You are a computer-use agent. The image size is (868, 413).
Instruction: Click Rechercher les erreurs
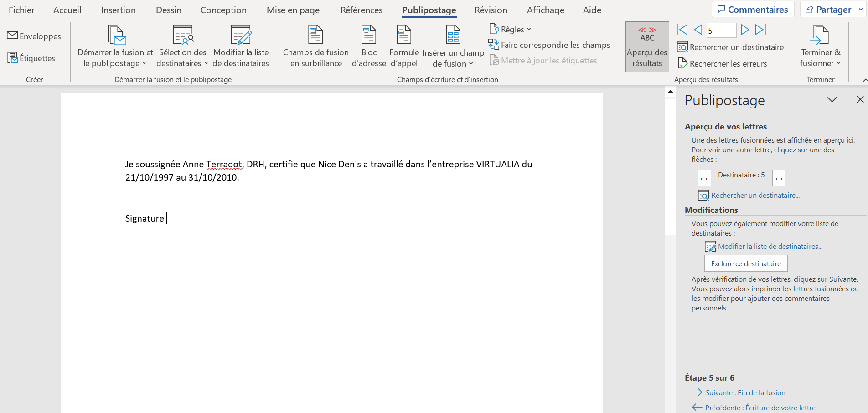pyautogui.click(x=723, y=64)
